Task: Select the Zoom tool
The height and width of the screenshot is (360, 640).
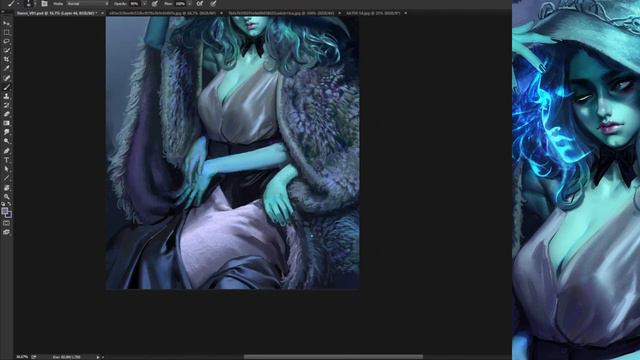Action: 7,196
